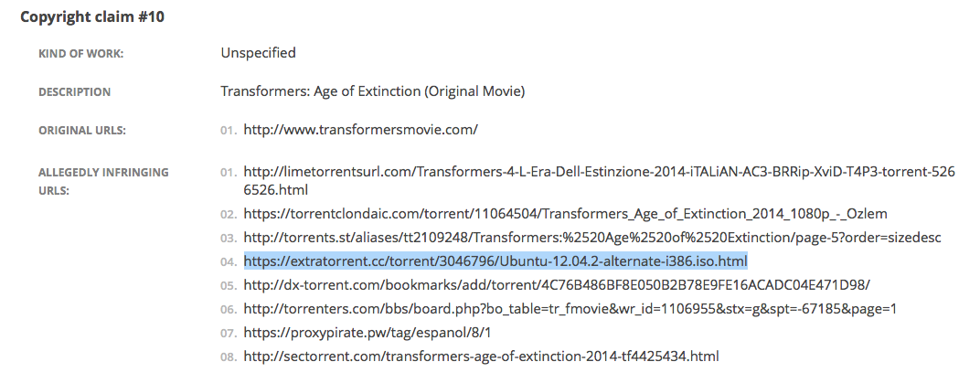Click list number 08 beside the sectorrent URL
980x383 pixels.
pyautogui.click(x=228, y=356)
